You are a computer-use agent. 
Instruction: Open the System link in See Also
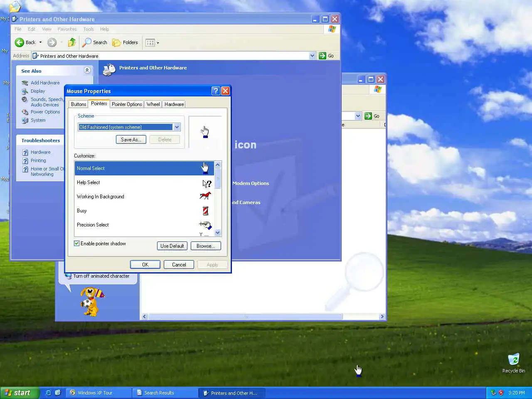38,120
